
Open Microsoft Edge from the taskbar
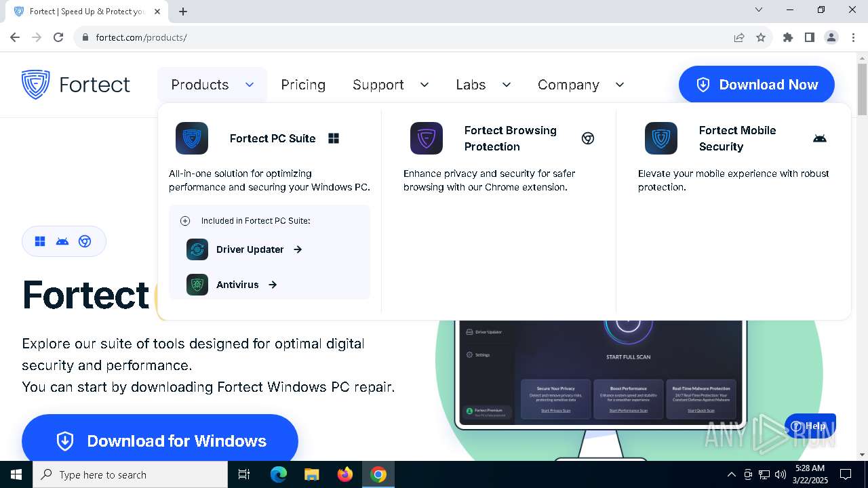pos(279,474)
